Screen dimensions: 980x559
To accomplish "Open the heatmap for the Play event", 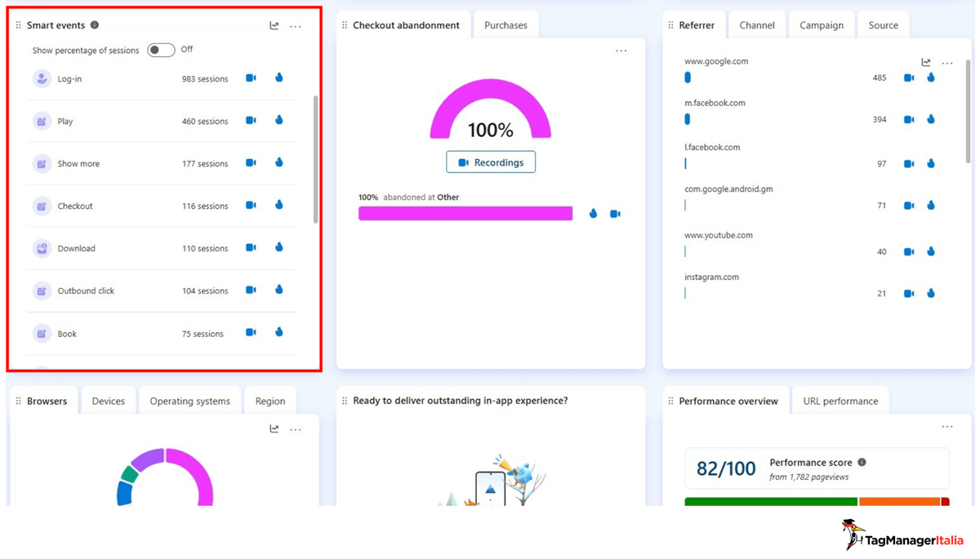I will pos(278,120).
